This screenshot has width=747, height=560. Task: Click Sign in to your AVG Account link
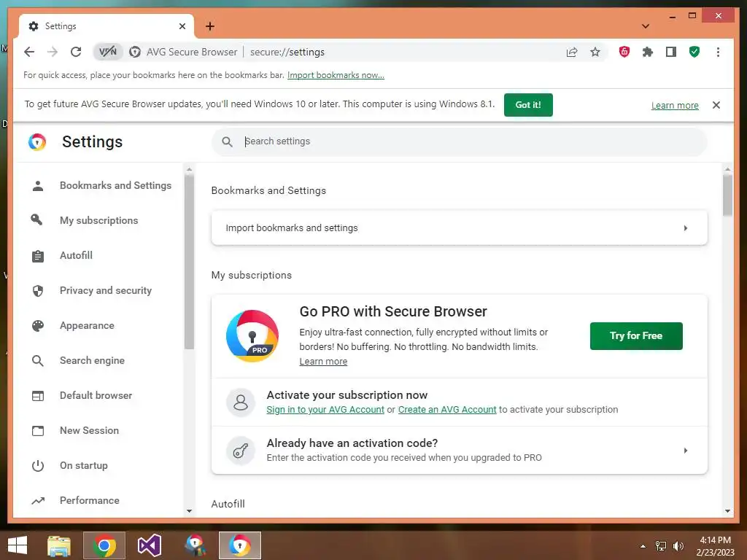325,410
